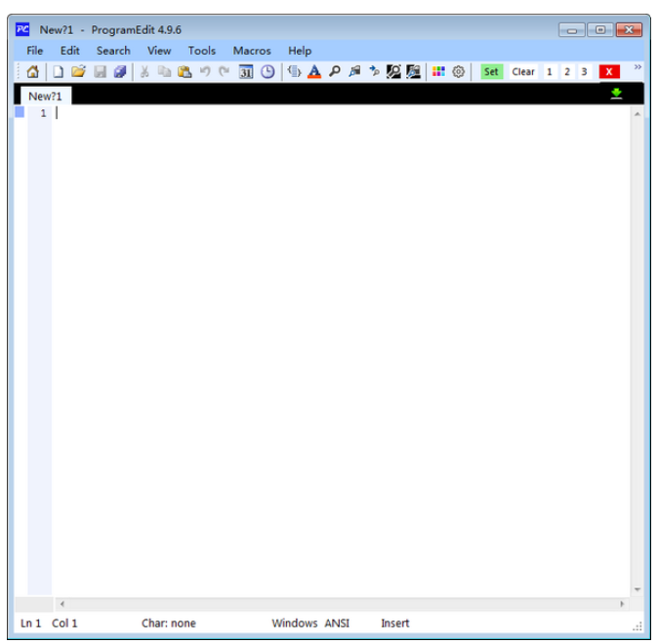The image size is (658, 644).
Task: Click inside the text editing area
Action: (x=340, y=350)
